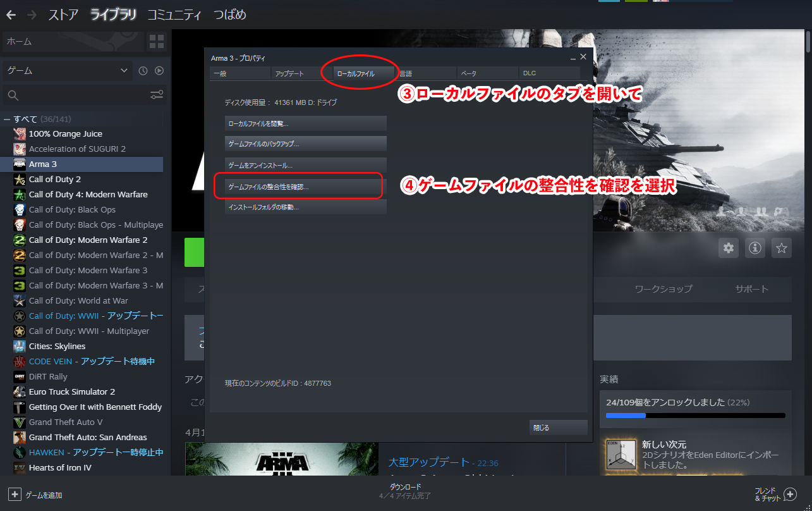Select Call of Duty 4: Modern Warfare

(x=82, y=194)
